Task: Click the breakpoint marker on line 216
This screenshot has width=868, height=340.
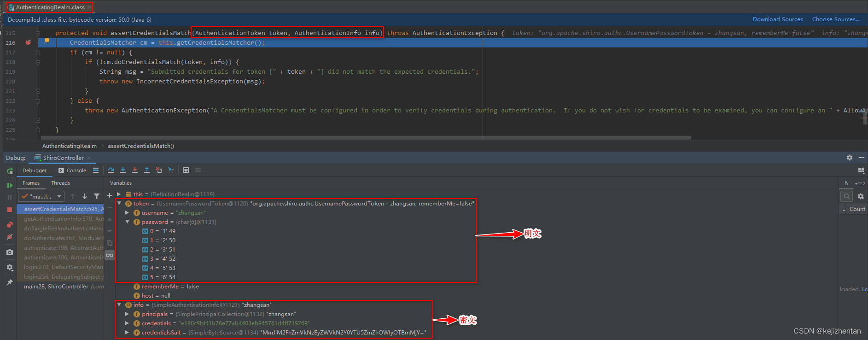Action: [x=28, y=42]
